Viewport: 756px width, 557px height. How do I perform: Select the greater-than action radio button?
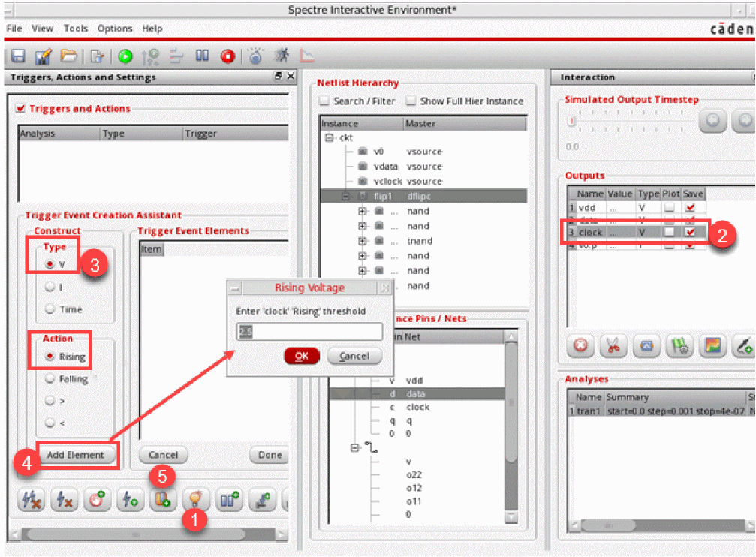coord(50,400)
